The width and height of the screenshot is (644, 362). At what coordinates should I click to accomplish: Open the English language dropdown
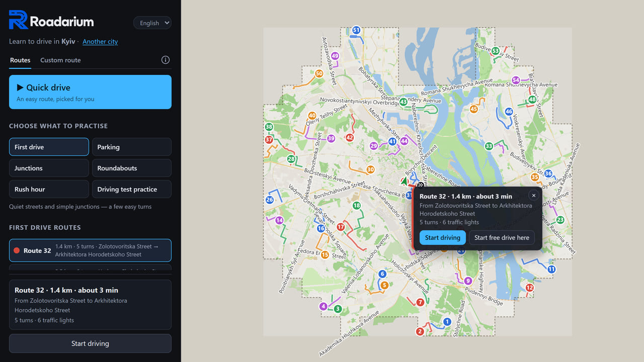coord(152,23)
